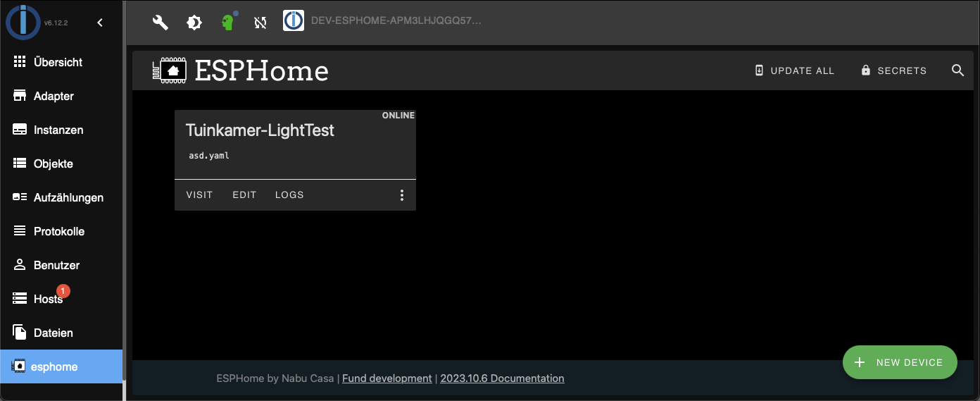This screenshot has width=980, height=401.
Task: Open Hosts in the sidebar
Action: (x=61, y=299)
